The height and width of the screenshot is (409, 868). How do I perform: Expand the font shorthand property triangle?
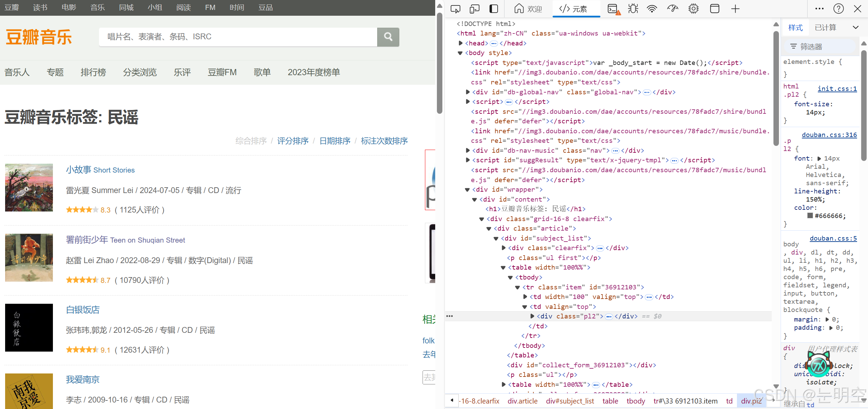click(819, 159)
